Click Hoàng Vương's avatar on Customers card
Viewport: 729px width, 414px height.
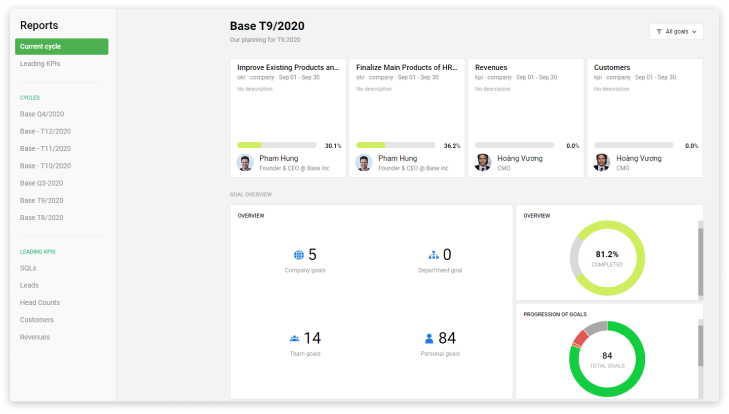pos(602,162)
